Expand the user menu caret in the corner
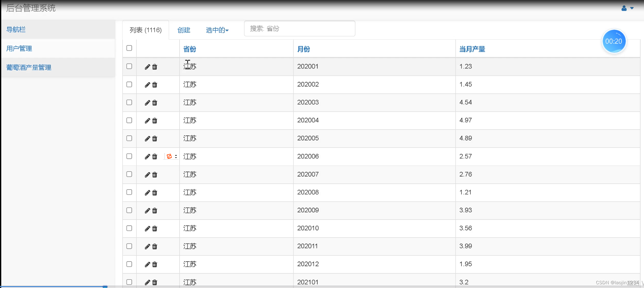 [x=632, y=8]
